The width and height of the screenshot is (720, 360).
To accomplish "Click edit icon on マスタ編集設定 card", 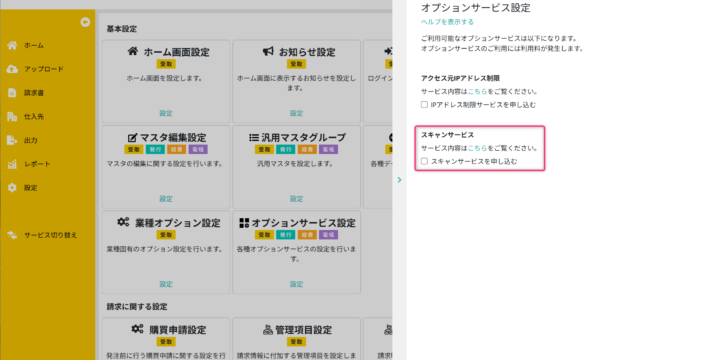I will [x=132, y=137].
